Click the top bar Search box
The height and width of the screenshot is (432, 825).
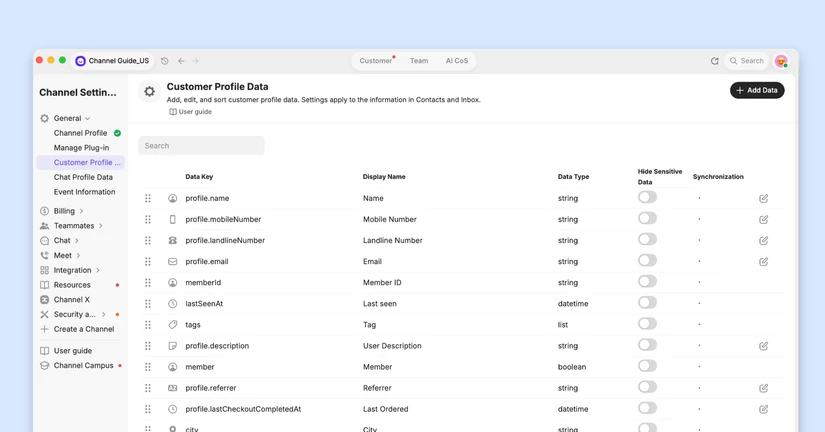pos(747,61)
